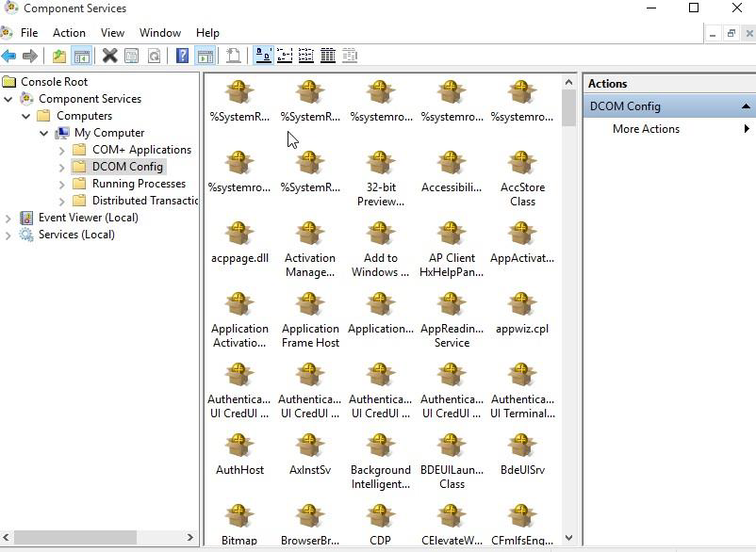This screenshot has height=552, width=756.
Task: Expand the DCOM Config node chevron
Action: click(61, 167)
